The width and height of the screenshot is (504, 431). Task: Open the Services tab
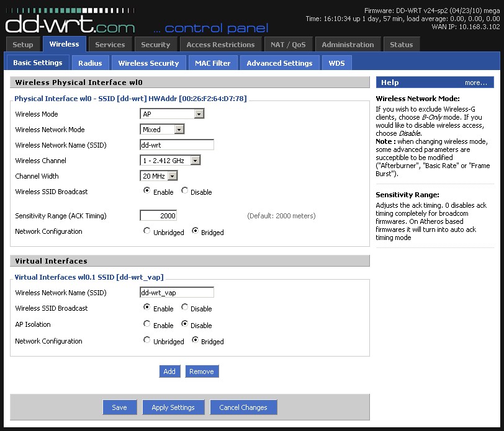click(110, 45)
